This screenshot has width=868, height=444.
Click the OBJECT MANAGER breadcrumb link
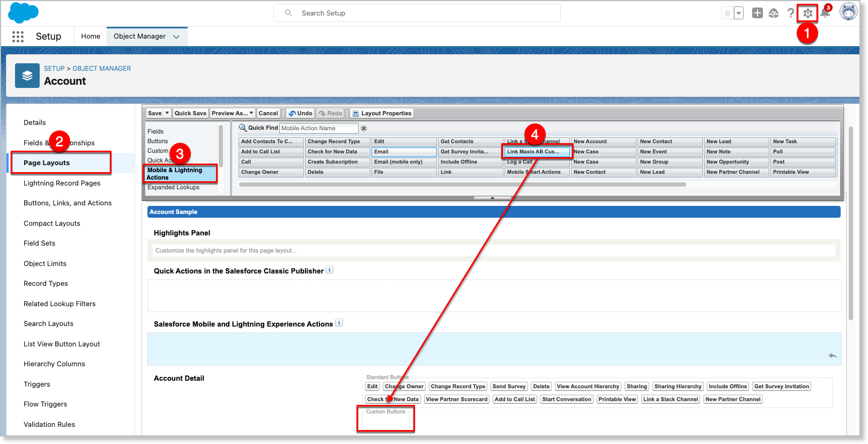[x=102, y=69]
